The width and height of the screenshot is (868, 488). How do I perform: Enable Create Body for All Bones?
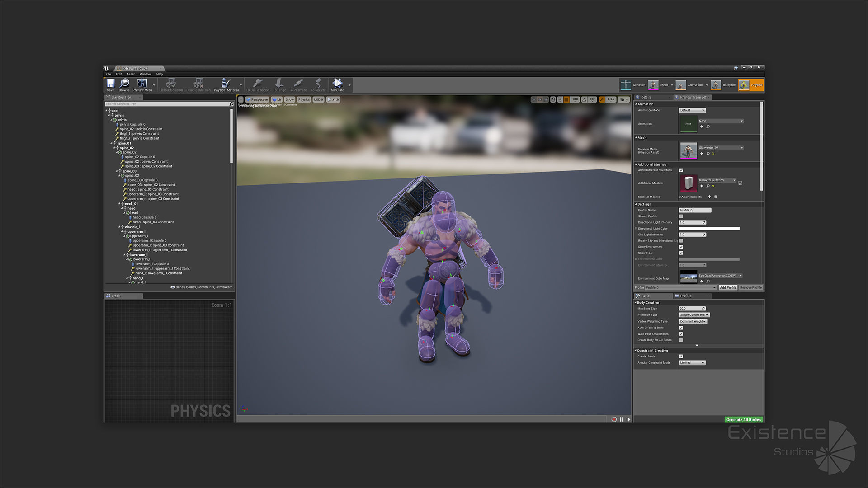tap(681, 340)
